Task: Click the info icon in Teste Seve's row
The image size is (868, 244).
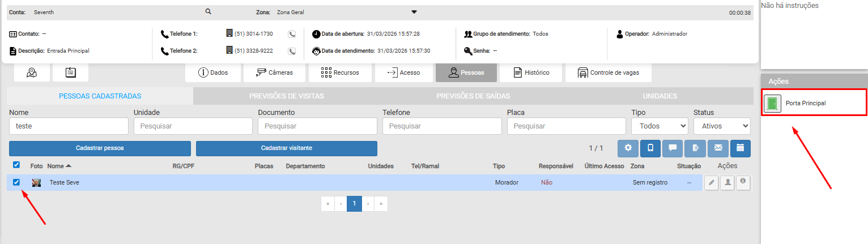Action: pyautogui.click(x=743, y=182)
